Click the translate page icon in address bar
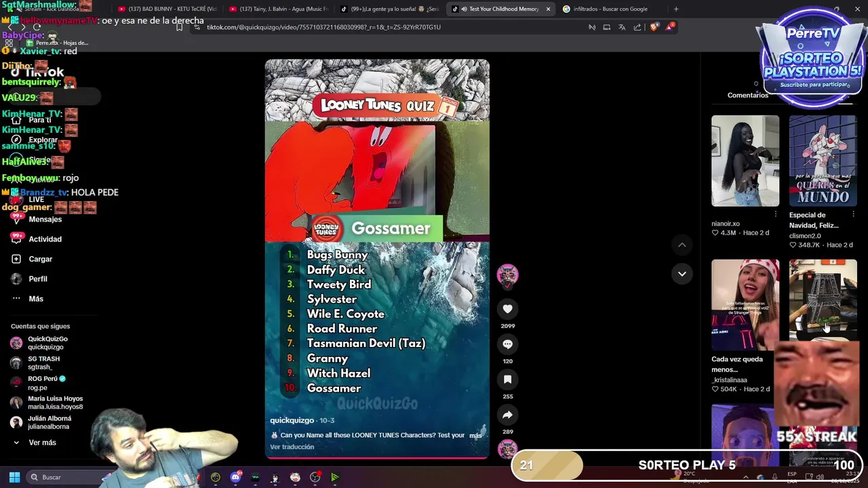This screenshot has height=488, width=868. click(x=622, y=27)
